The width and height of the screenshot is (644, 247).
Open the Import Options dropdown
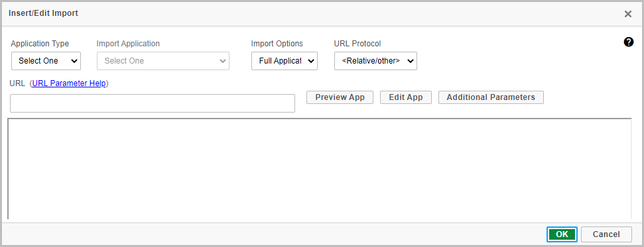pos(285,61)
